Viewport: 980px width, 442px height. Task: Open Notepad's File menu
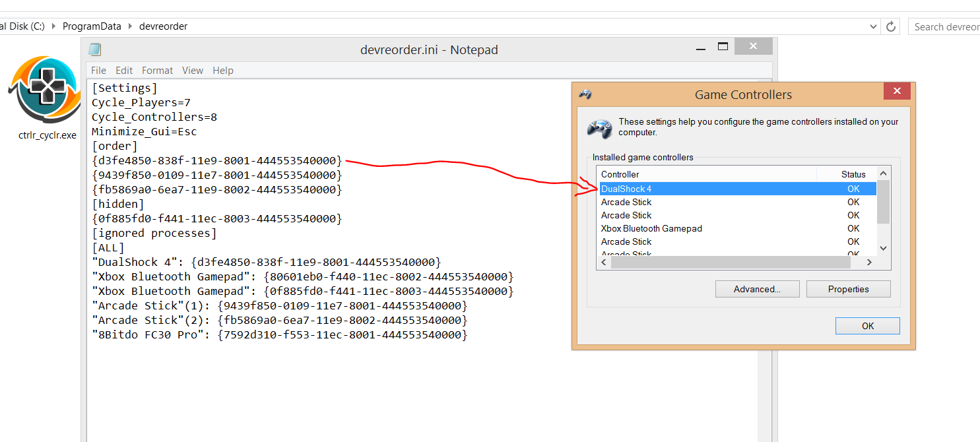(x=98, y=71)
